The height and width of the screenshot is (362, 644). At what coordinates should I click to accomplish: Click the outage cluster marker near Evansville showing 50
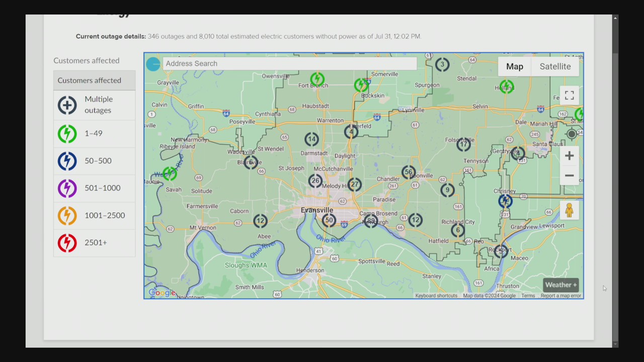(329, 220)
